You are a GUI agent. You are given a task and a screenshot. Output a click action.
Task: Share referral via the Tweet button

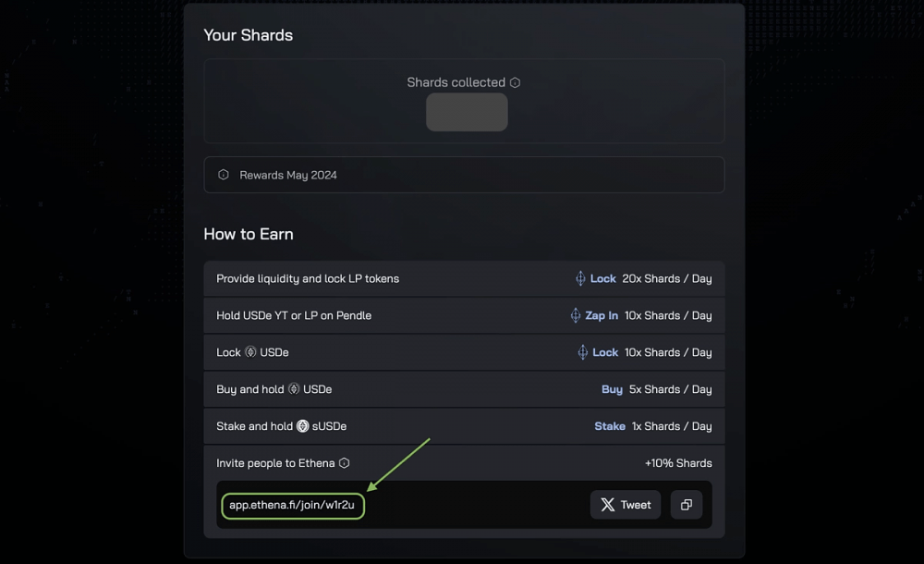pyautogui.click(x=626, y=505)
